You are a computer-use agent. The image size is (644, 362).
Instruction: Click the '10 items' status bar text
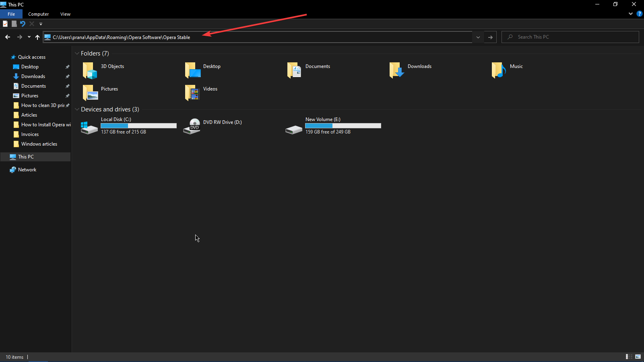(x=14, y=357)
